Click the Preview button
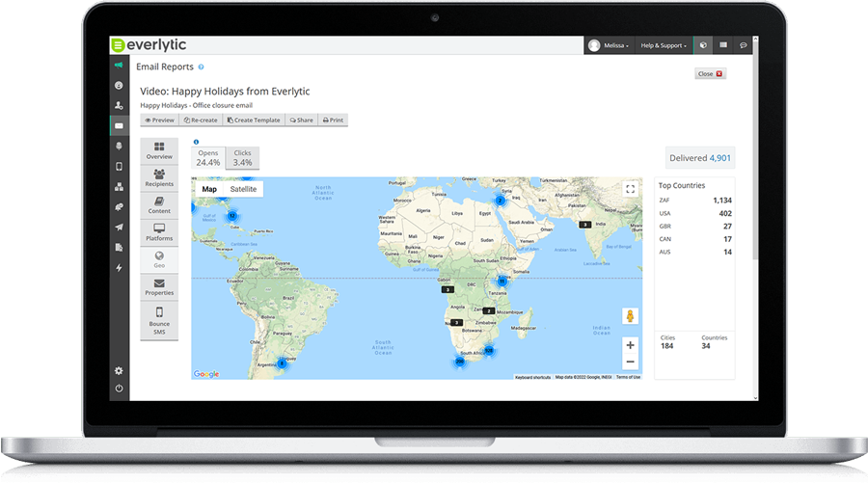868x483 pixels. click(159, 121)
